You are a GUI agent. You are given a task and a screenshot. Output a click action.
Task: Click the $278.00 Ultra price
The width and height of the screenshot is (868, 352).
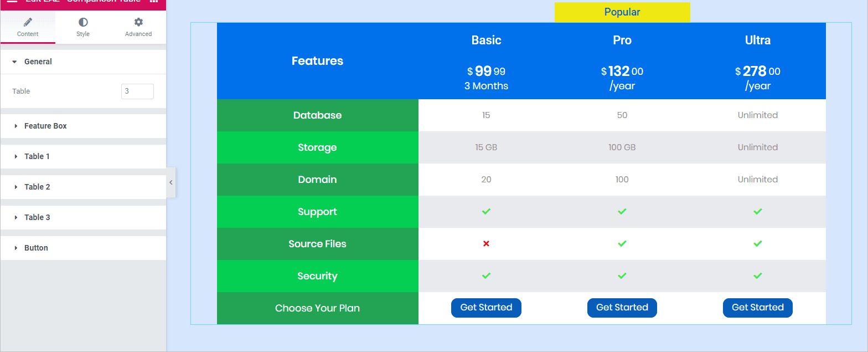coord(758,71)
